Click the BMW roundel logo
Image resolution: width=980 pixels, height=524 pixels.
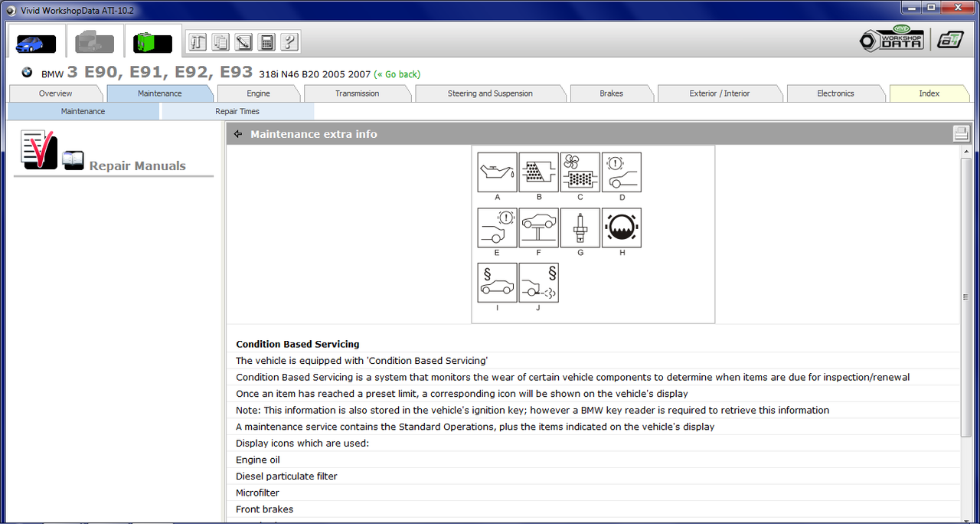tap(27, 73)
